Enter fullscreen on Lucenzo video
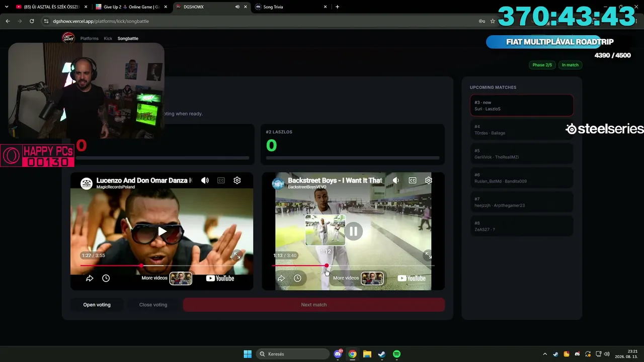The height and width of the screenshot is (362, 644). coord(237,255)
